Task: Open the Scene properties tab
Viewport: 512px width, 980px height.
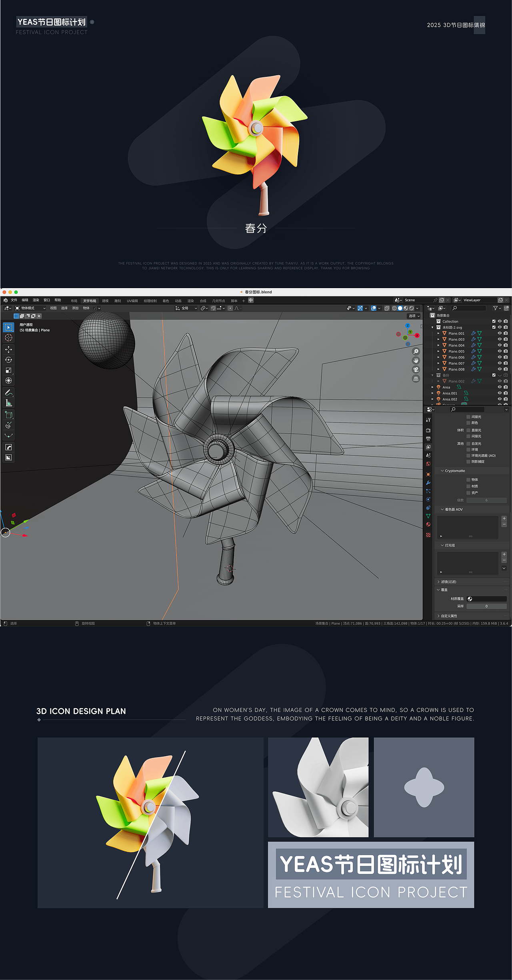Action: [x=428, y=455]
